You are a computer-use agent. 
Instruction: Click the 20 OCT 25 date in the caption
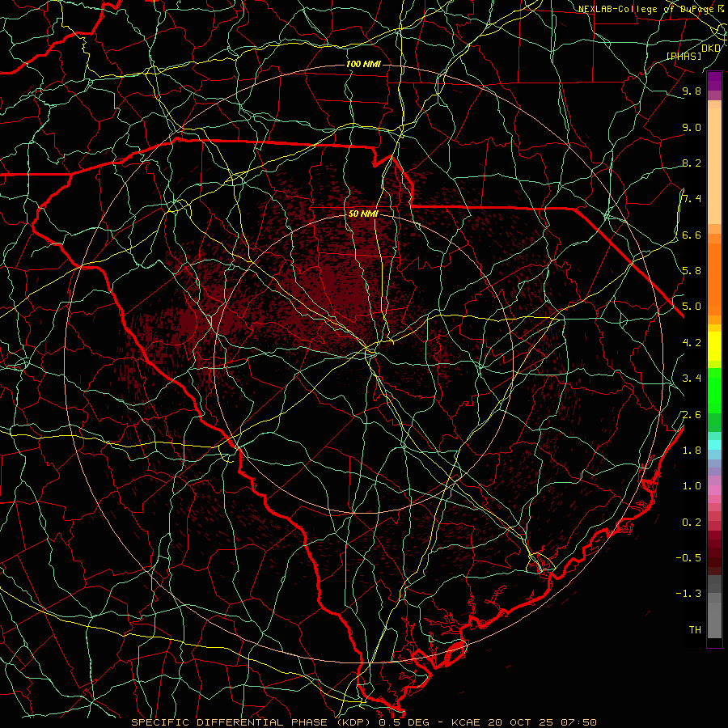pos(522,722)
